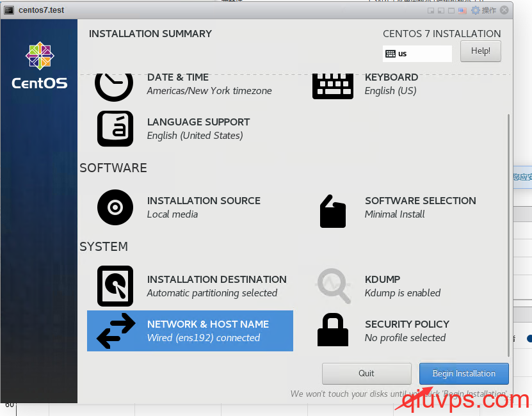Click 'Americas/New York timezone' status text
This screenshot has height=416, width=532.
point(209,91)
